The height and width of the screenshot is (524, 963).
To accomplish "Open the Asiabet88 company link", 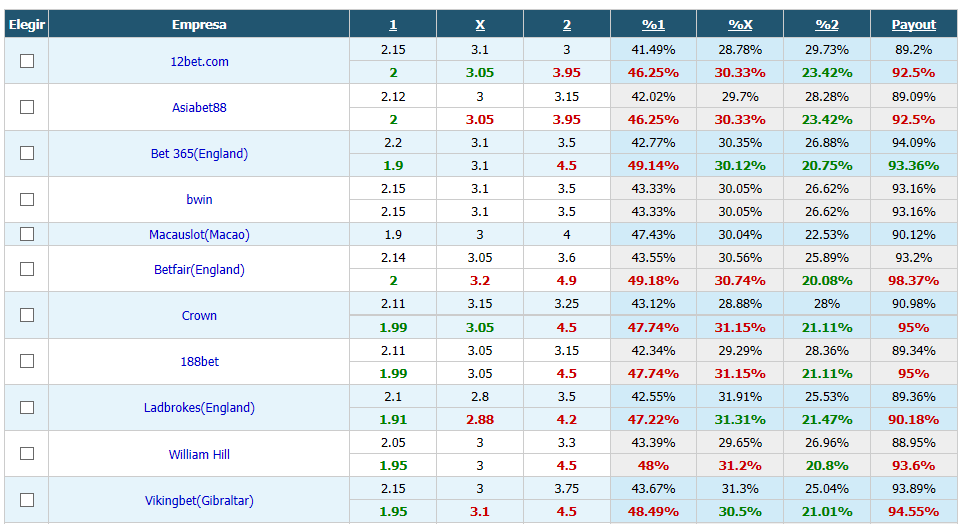I will [x=200, y=108].
